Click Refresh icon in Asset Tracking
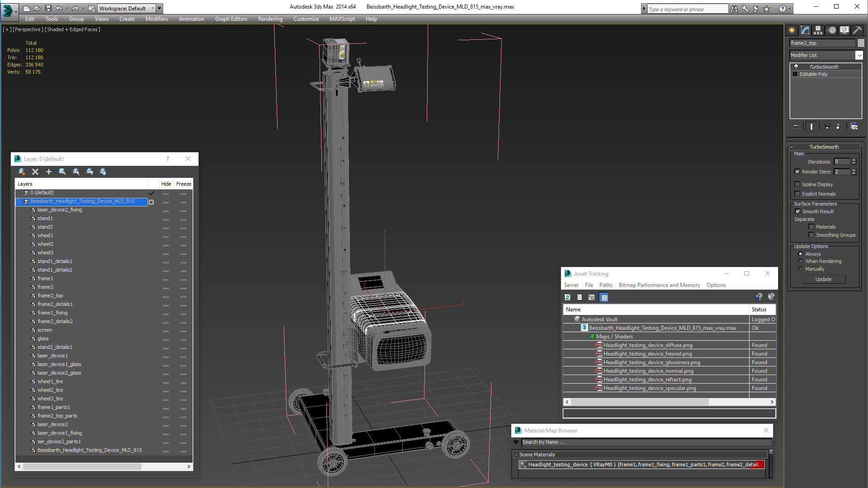 pyautogui.click(x=567, y=297)
